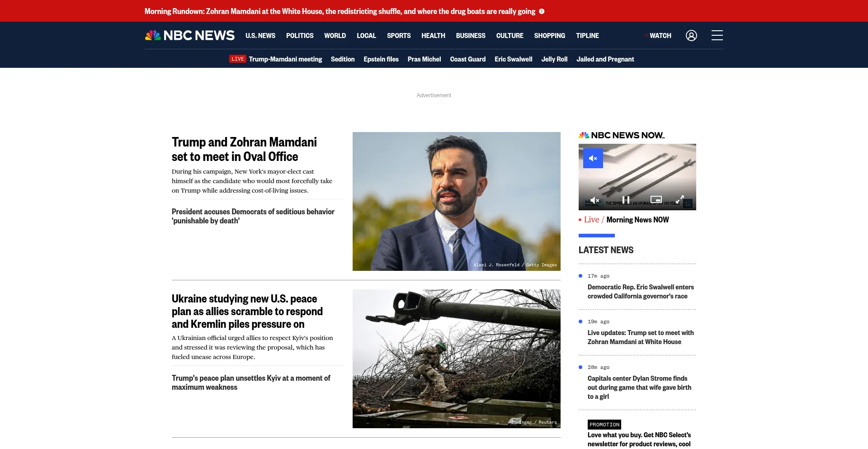Screen dimensions: 868x449
Task: Go to the Tipline page
Action: (x=587, y=35)
